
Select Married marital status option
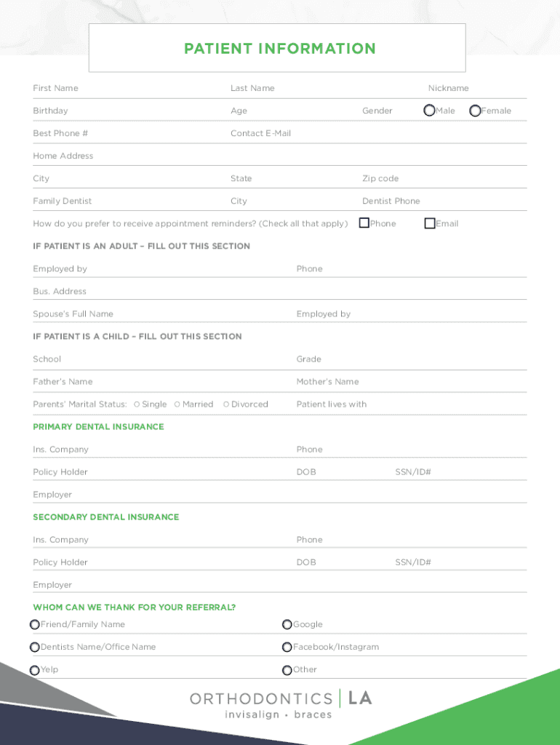click(177, 405)
